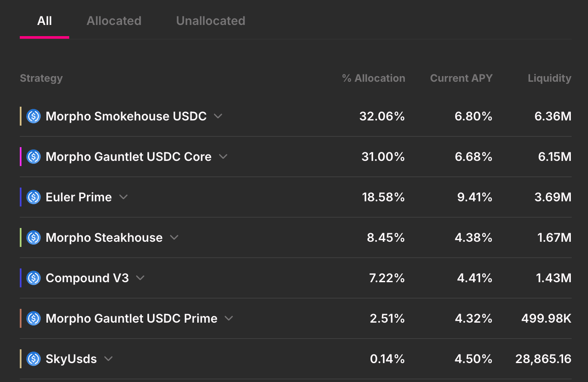This screenshot has height=382, width=588.
Task: Click the USDC icon beside Morpho Smokehouse USDC
Action: [x=34, y=116]
